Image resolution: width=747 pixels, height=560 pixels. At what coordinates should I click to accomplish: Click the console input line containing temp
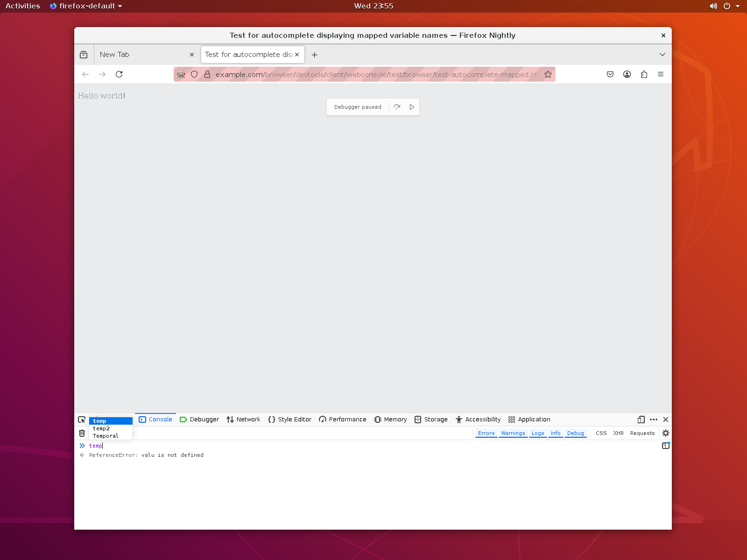[x=280, y=446]
